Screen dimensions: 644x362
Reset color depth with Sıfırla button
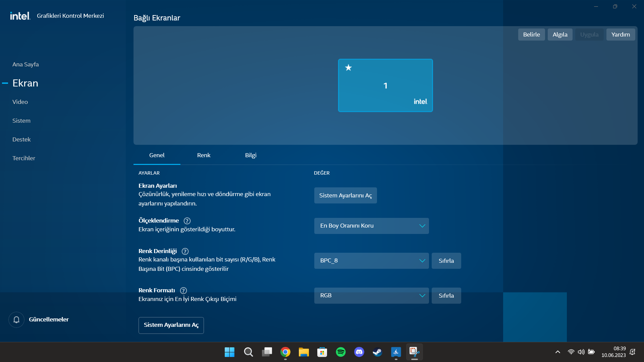point(446,261)
